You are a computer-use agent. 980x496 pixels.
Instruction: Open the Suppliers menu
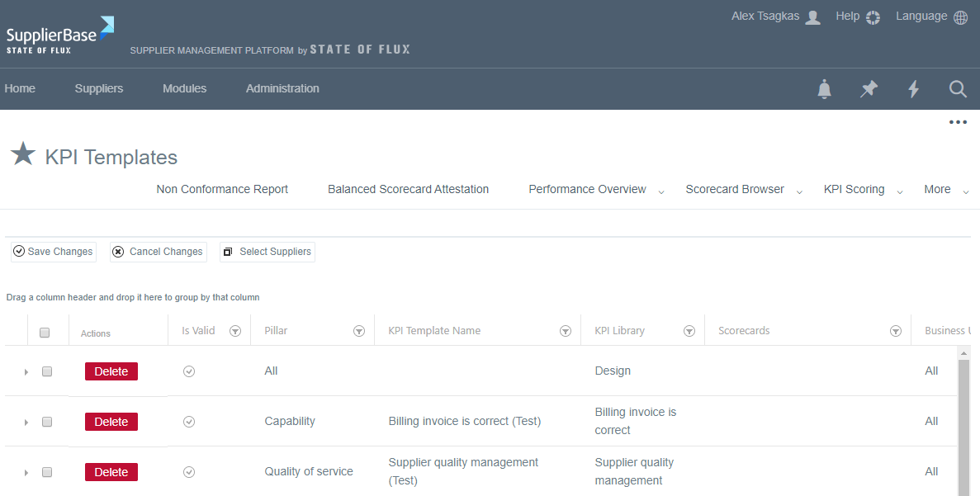[x=99, y=88]
